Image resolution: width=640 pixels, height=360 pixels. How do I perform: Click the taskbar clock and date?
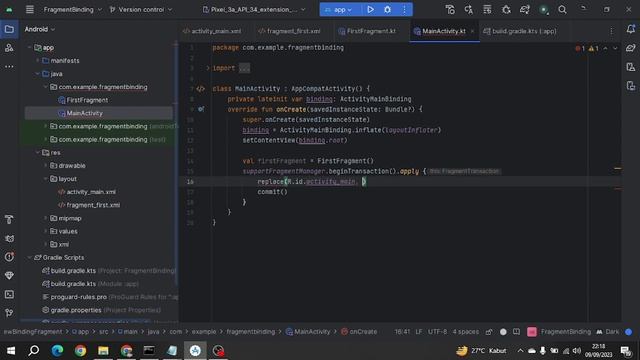pyautogui.click(x=598, y=351)
